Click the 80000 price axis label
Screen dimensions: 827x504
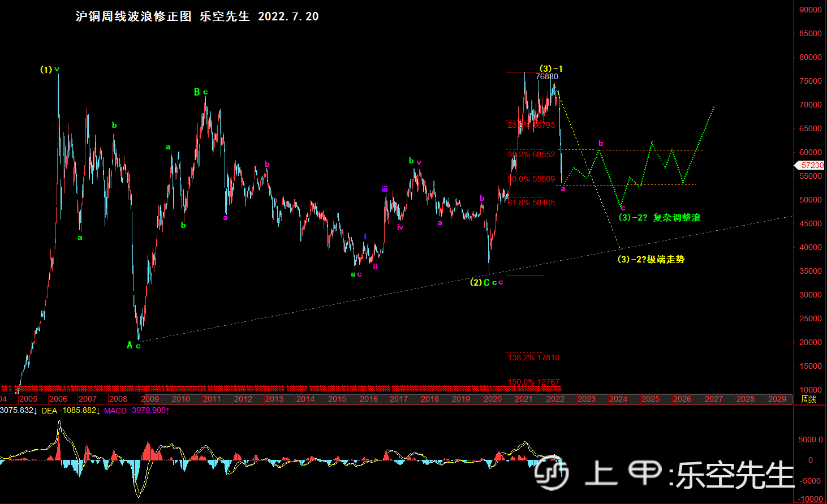tap(811, 57)
